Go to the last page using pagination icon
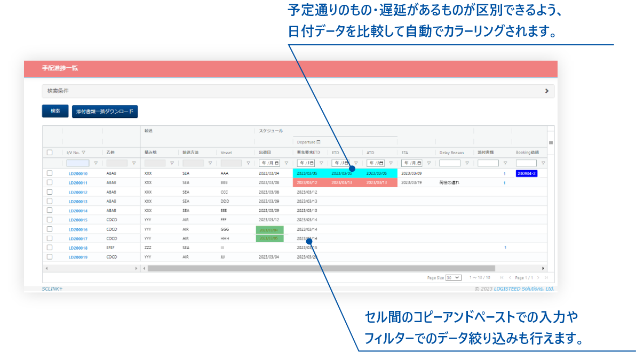The width and height of the screenshot is (644, 352). click(546, 278)
